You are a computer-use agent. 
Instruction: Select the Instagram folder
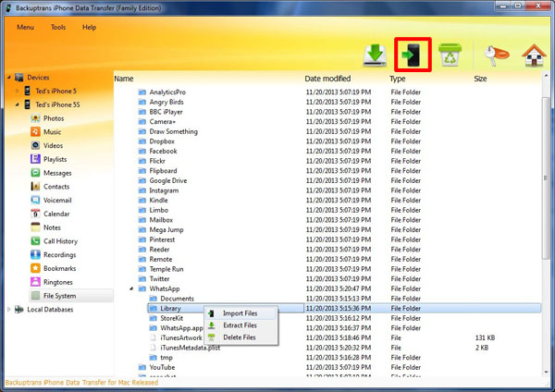[x=164, y=190]
